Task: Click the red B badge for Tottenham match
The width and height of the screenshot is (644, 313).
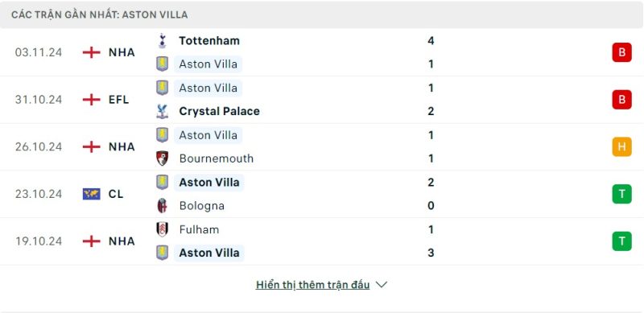Action: click(621, 52)
